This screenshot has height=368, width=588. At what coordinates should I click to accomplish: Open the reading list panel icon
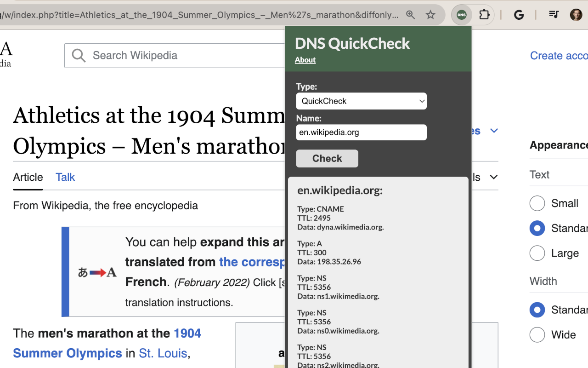(554, 14)
